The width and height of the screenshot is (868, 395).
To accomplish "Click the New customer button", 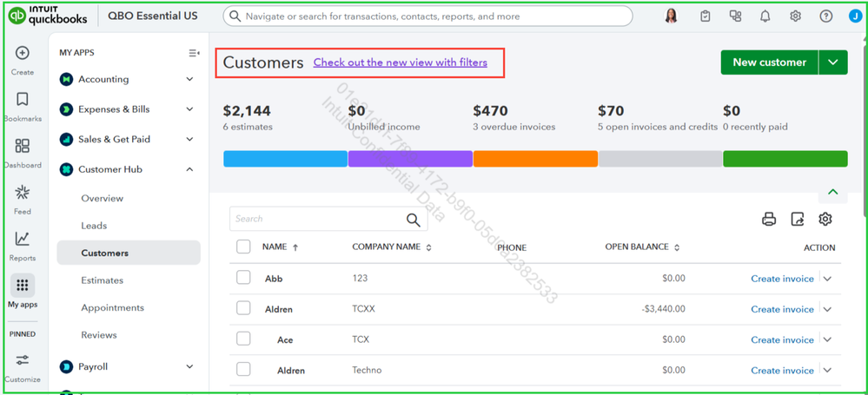I will 770,63.
